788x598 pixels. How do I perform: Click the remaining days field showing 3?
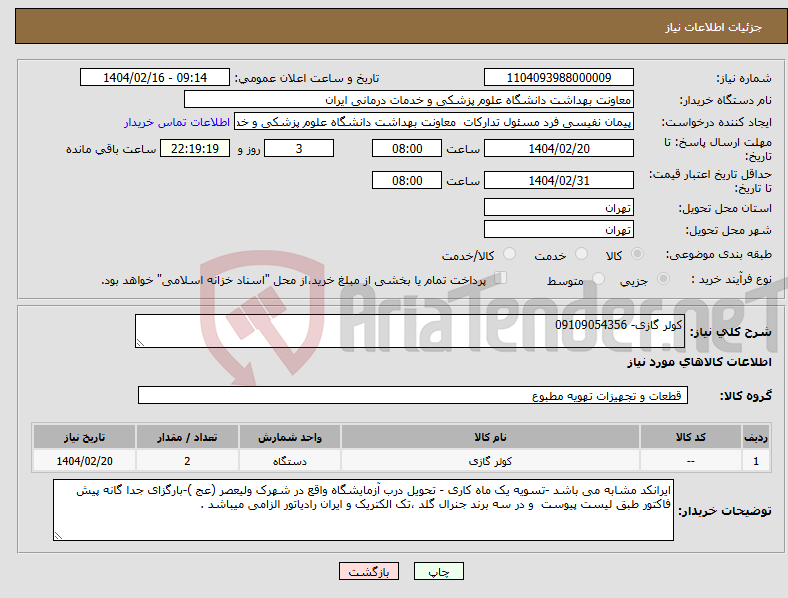coord(299,148)
